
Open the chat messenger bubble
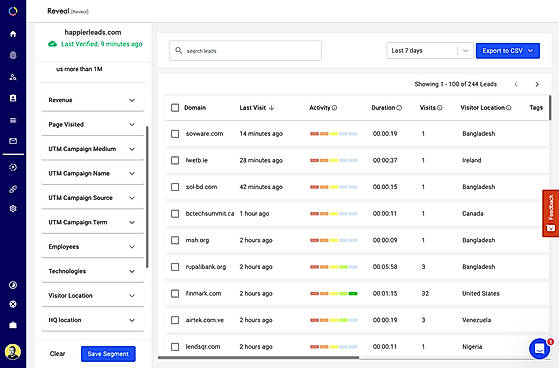tap(539, 348)
